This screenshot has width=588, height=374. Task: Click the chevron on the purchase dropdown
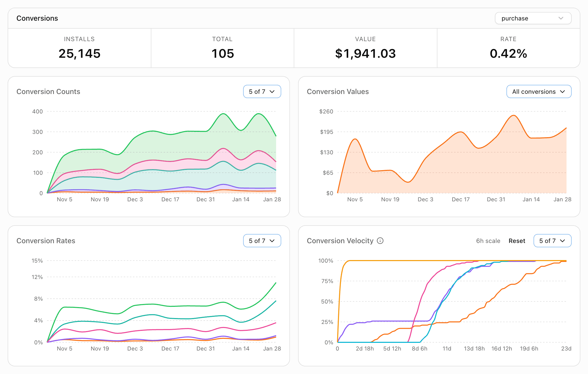click(x=561, y=18)
